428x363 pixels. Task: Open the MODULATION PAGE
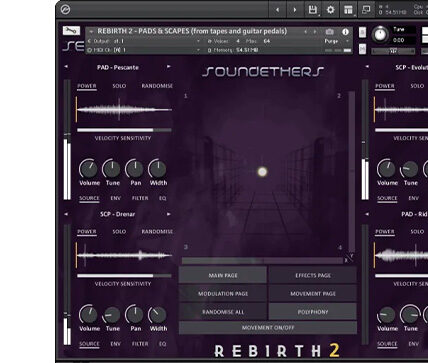(x=223, y=294)
